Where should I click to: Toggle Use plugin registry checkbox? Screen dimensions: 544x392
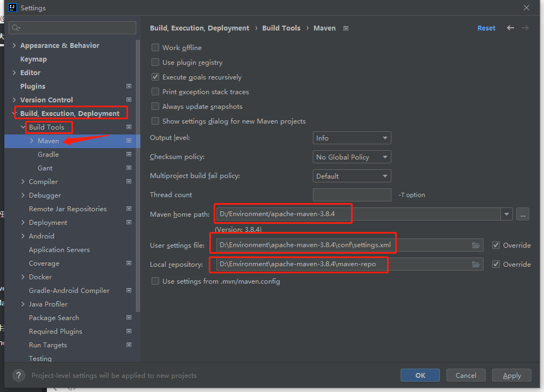(x=155, y=62)
